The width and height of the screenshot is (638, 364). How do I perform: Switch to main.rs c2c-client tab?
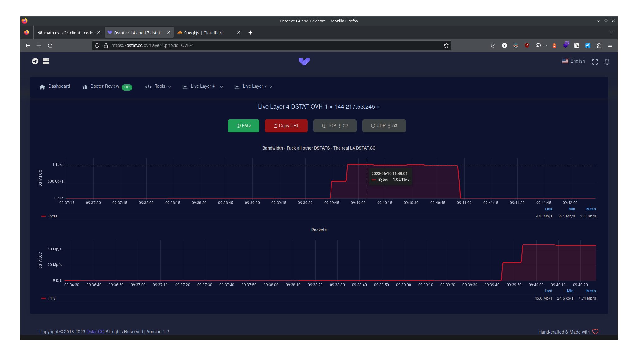coord(67,33)
